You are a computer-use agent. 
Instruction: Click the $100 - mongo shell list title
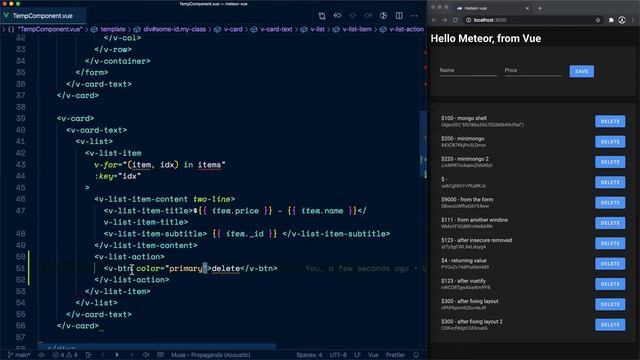point(464,118)
